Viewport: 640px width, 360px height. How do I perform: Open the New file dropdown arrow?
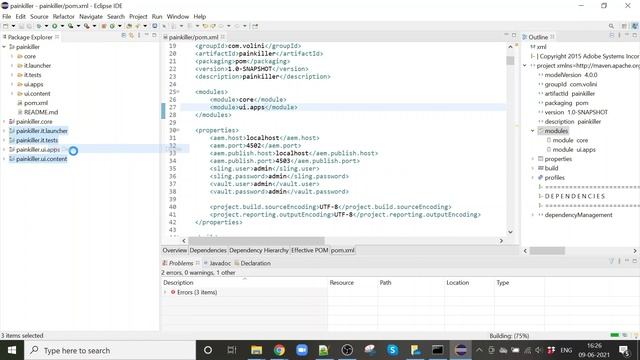[13, 26]
